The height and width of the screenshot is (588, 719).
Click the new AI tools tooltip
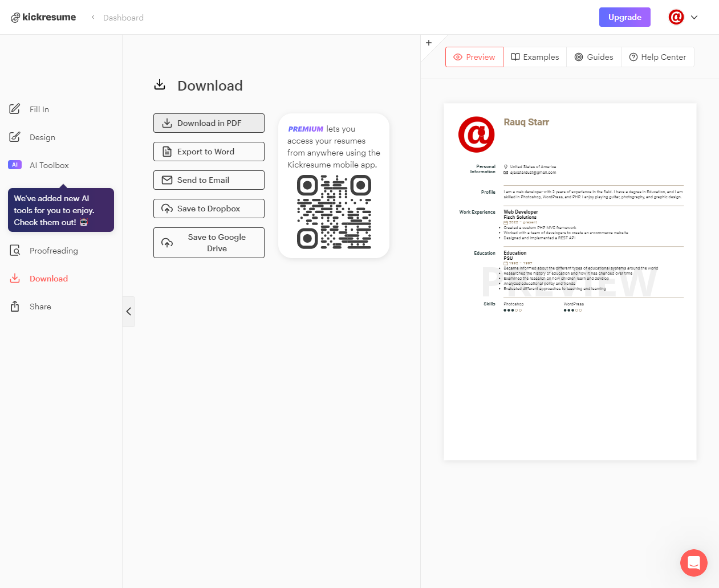(61, 210)
